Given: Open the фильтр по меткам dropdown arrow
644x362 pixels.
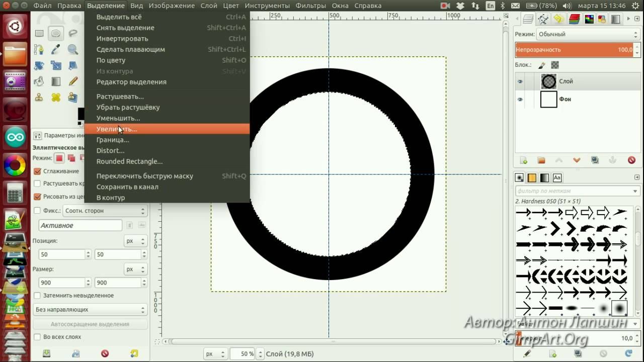Looking at the screenshot, I should pos(635,191).
